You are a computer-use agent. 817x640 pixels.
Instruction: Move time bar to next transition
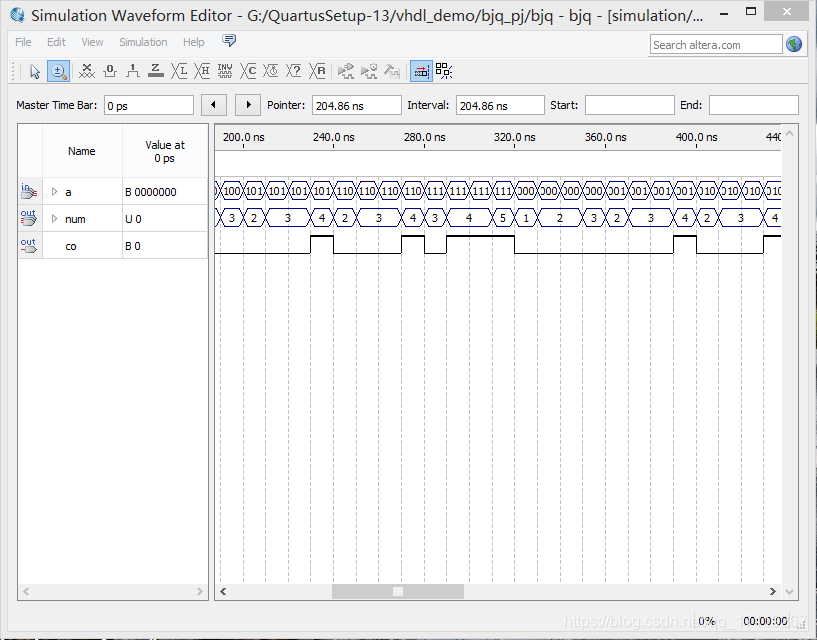(247, 105)
